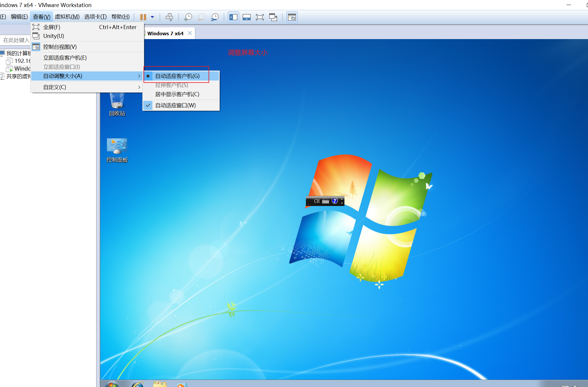
Task: Toggle the library sidebar view icon
Action: 233,17
